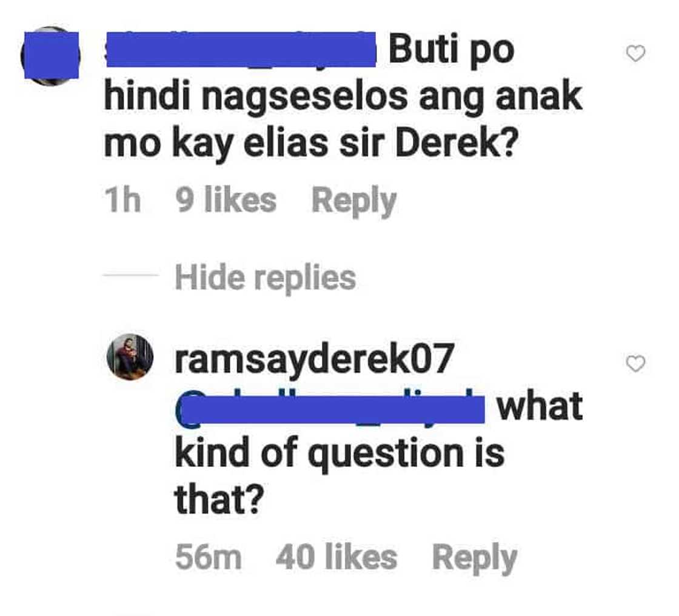Open the redacted top commenter's avatar
679x616 pixels.
coord(51,56)
